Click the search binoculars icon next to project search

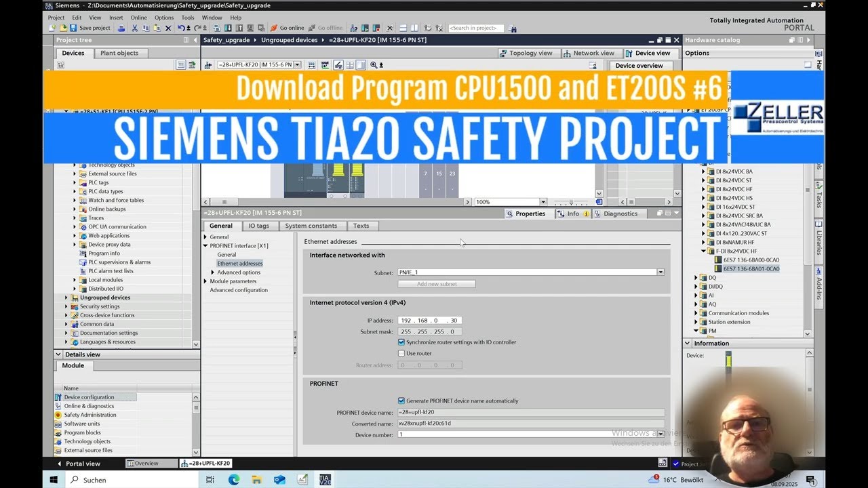[x=513, y=28]
